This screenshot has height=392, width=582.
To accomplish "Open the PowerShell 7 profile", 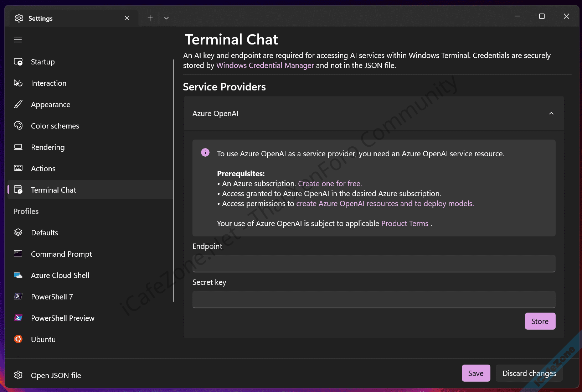I will (52, 297).
